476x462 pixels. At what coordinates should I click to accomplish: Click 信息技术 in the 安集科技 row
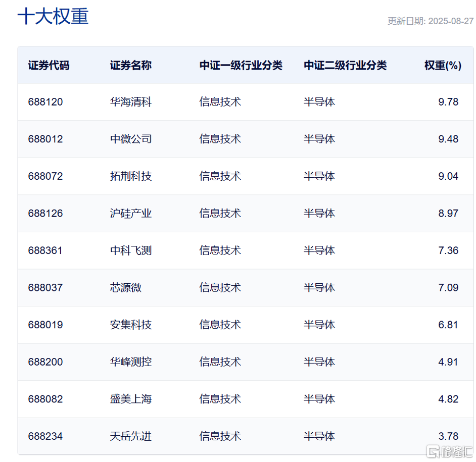[220, 325]
